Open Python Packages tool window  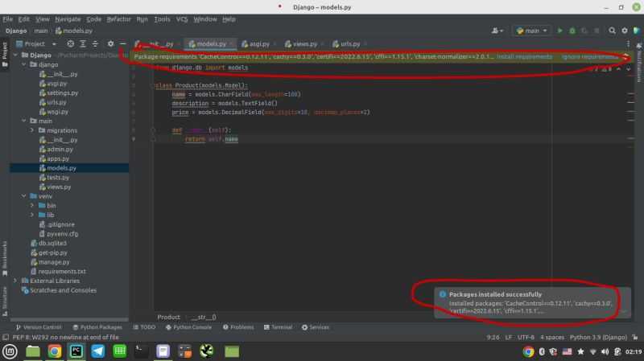(x=97, y=327)
